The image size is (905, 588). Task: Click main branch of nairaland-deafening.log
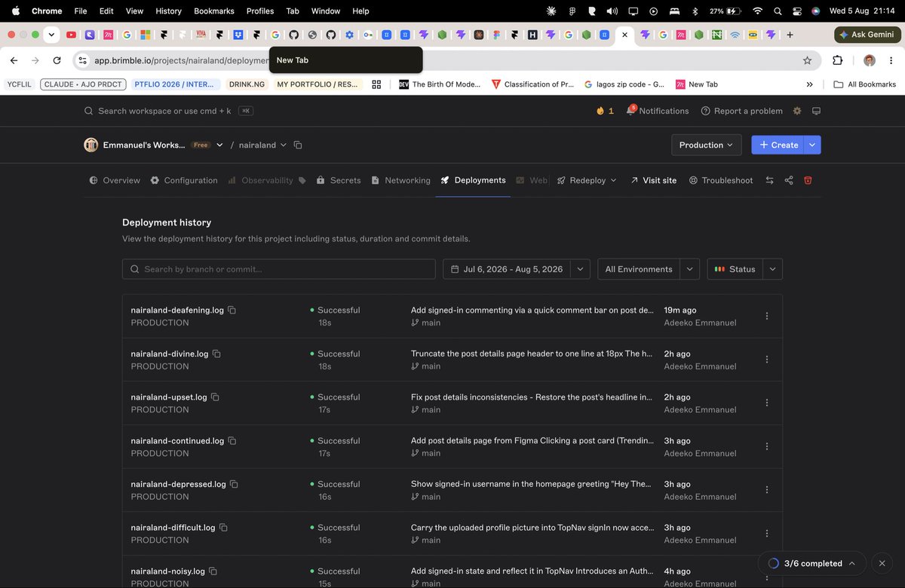(x=426, y=323)
